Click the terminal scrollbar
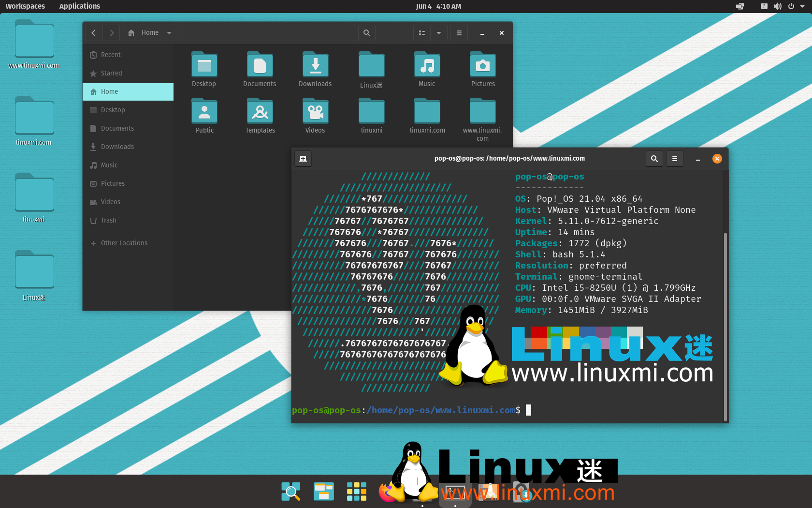Screen dimensions: 812x508 coord(725,327)
